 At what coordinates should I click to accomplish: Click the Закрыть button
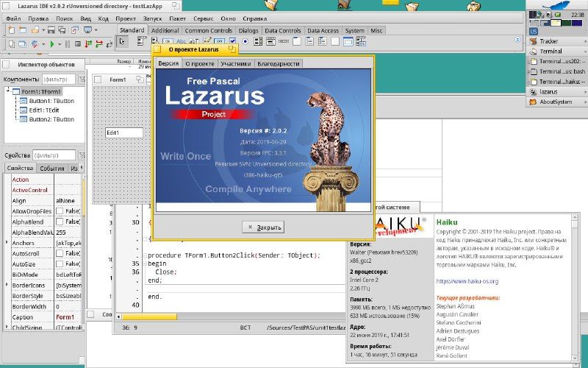[x=263, y=227]
